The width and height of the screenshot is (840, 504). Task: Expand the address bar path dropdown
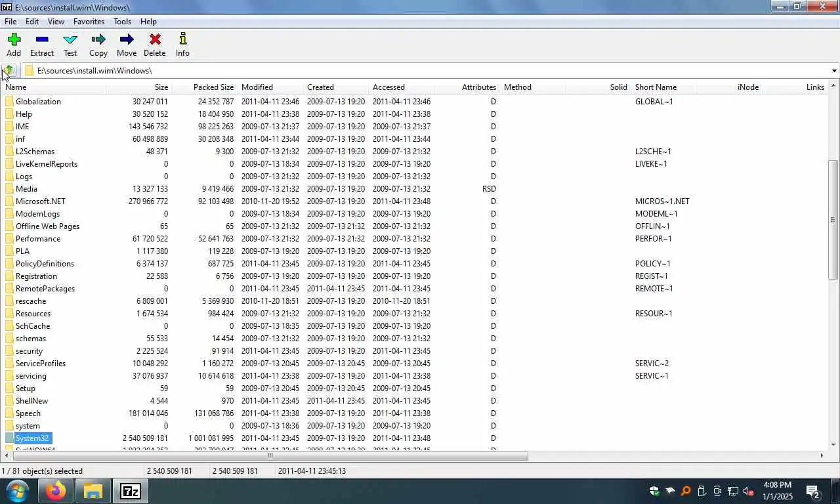click(834, 71)
